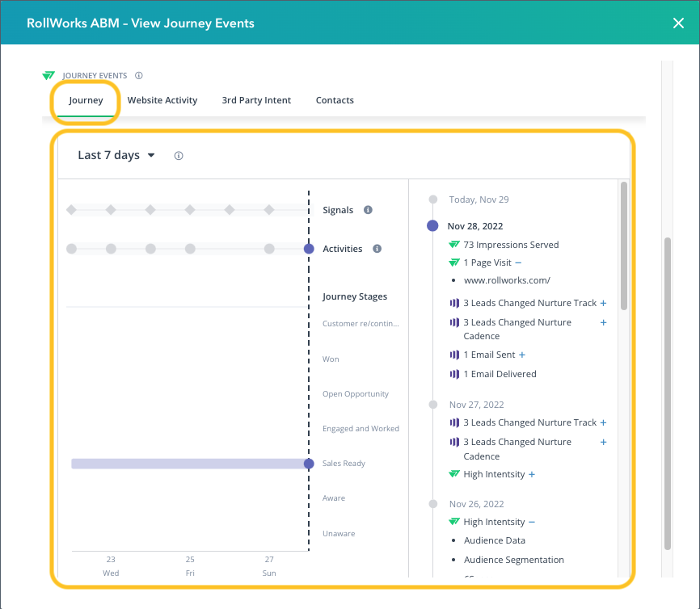Screen dimensions: 700x609
Task: Expand the 1 Email Sent entry
Action: pyautogui.click(x=522, y=355)
